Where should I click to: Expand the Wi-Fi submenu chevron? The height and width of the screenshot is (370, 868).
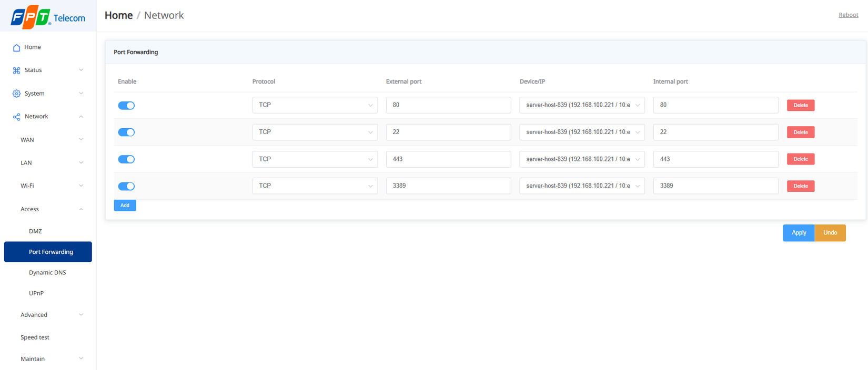(81, 186)
